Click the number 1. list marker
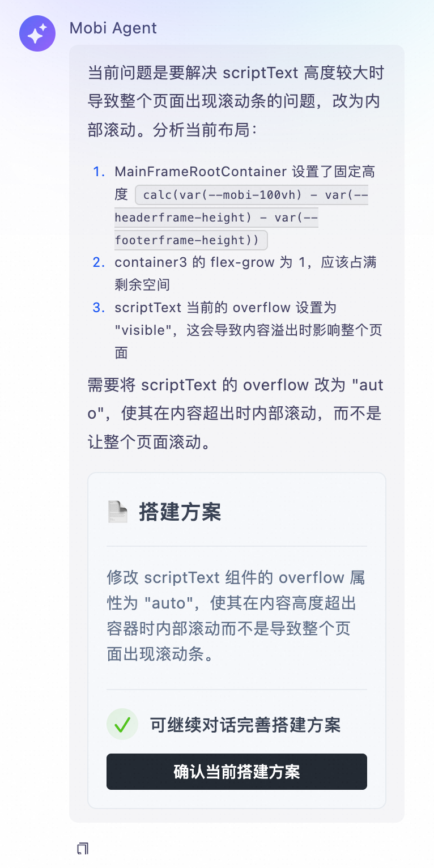The width and height of the screenshot is (434, 868). pos(99,172)
